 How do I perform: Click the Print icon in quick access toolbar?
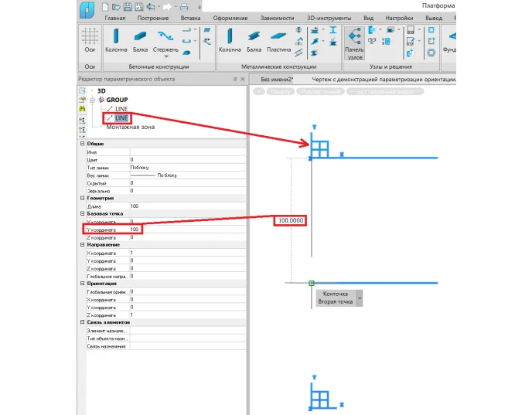coord(184,7)
